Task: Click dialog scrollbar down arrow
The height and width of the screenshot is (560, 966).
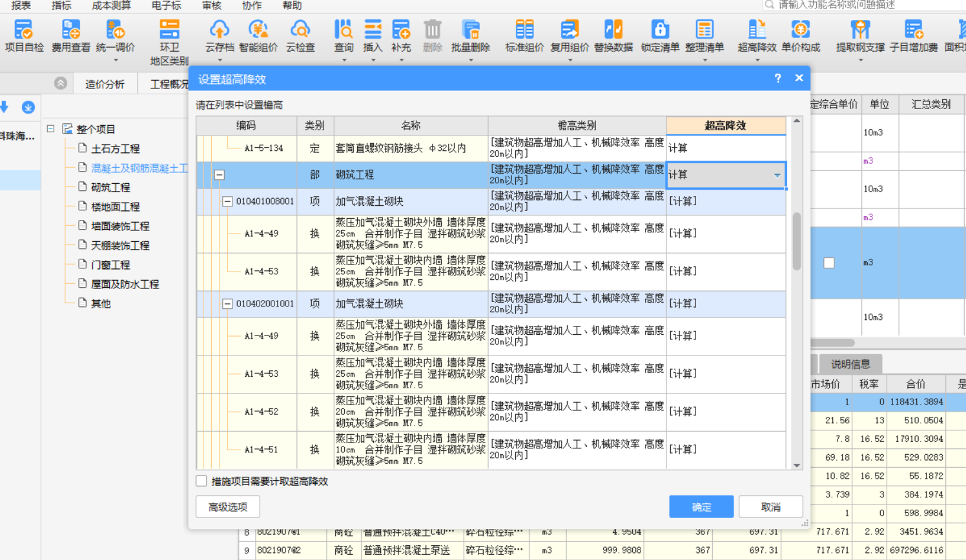Action: 797,465
